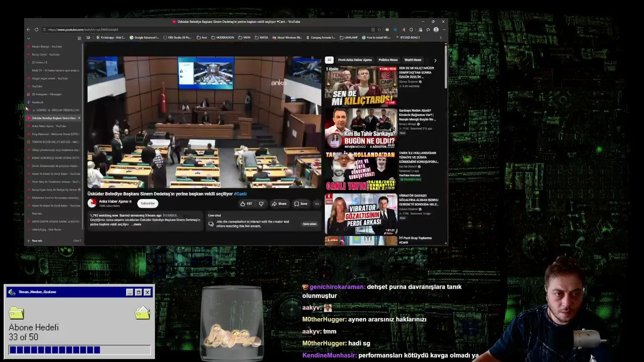Switch to the rdde5y9.jpg - Hızlı Resim tab
Viewport: 644px width, 362px height.
[54, 230]
